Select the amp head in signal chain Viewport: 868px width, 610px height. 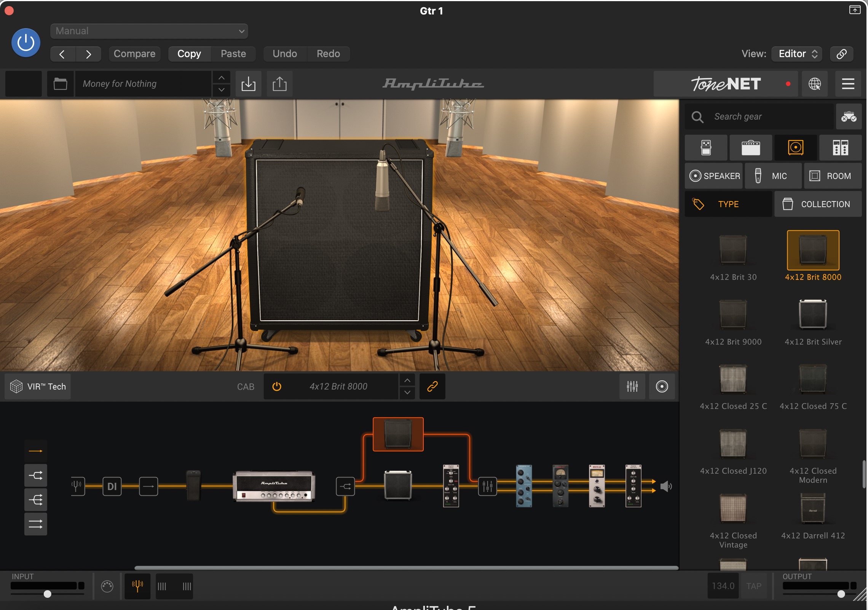274,486
